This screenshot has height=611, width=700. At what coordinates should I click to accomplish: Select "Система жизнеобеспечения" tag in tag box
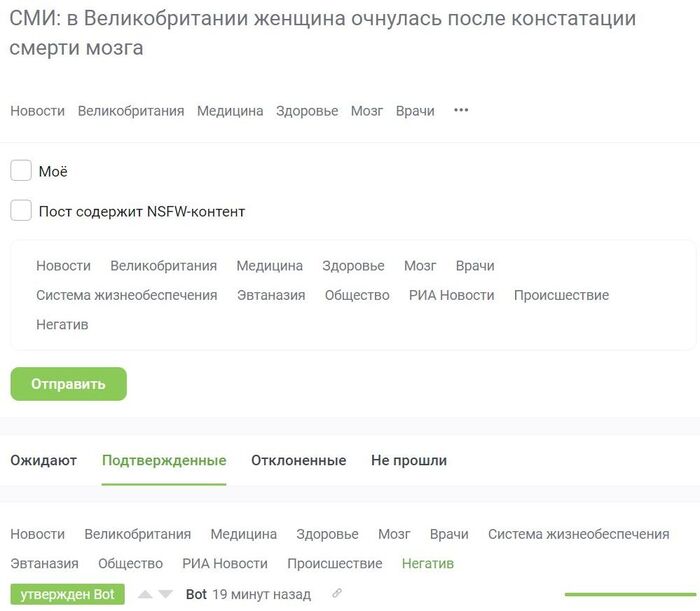[x=126, y=295]
